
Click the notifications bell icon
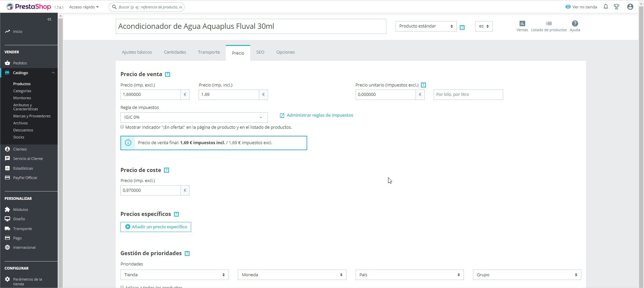tap(606, 7)
